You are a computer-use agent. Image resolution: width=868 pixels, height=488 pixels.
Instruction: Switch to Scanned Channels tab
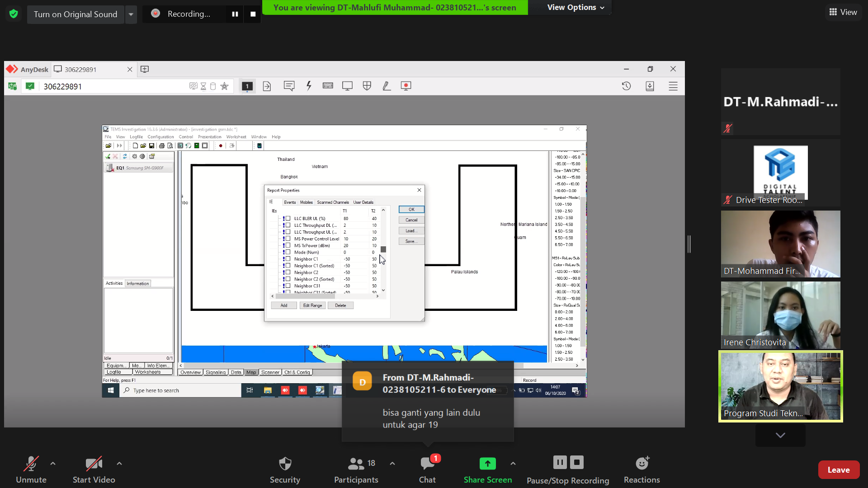tap(333, 202)
